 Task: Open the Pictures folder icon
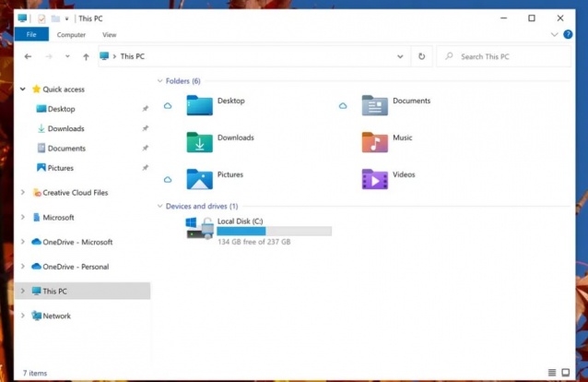tap(199, 179)
